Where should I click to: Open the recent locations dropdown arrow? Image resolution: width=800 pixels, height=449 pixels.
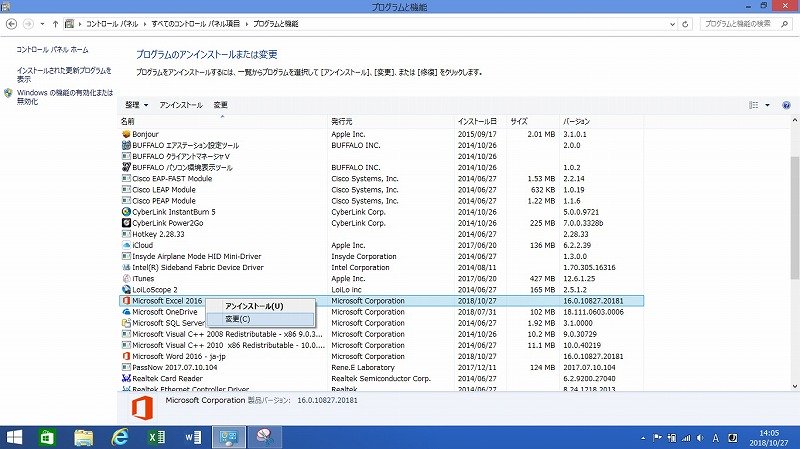42,24
